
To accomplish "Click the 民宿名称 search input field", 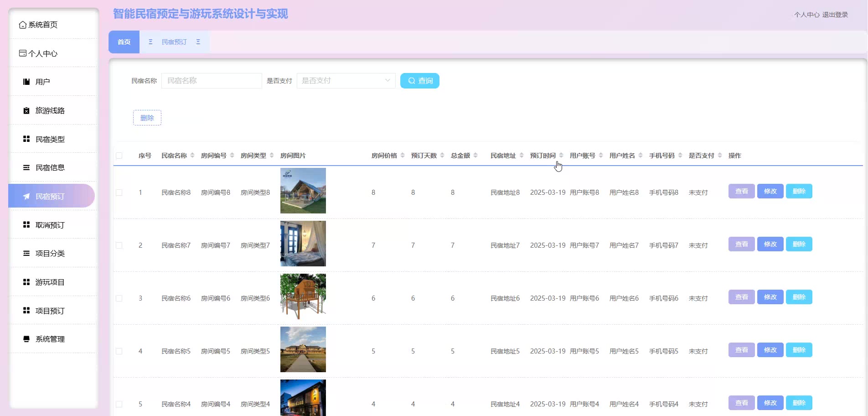I will tap(212, 81).
